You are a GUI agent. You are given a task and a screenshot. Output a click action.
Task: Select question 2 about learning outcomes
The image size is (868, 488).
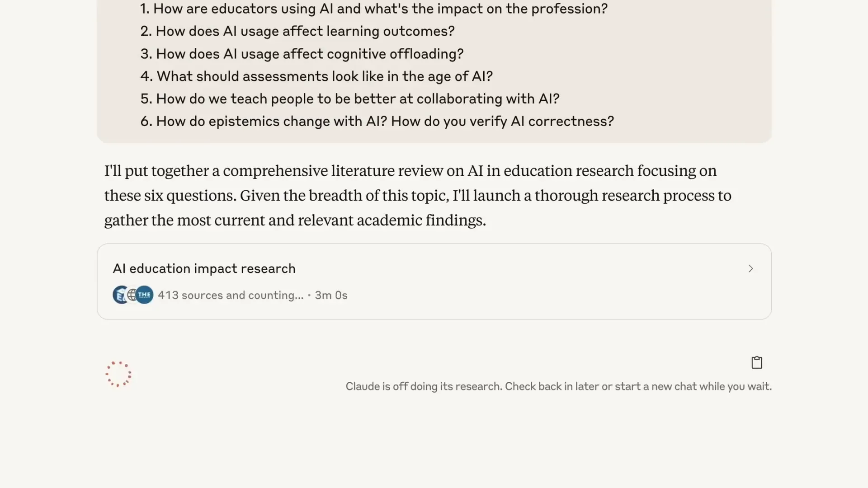(297, 31)
